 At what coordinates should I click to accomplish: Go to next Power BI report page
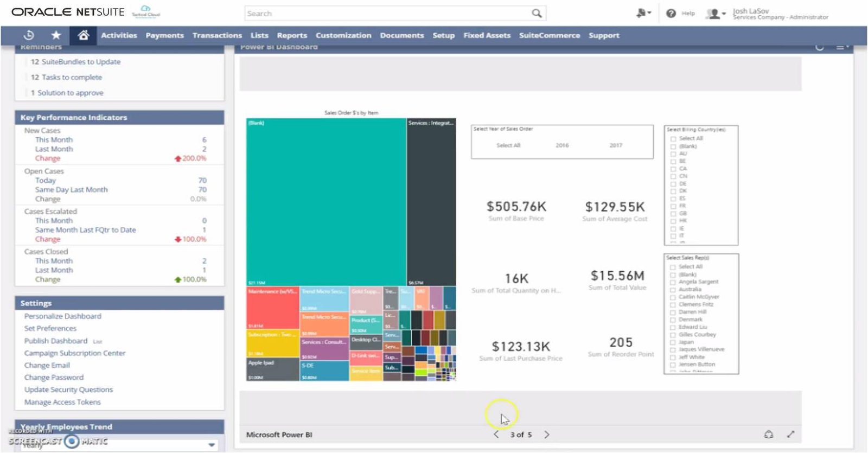pos(546,435)
